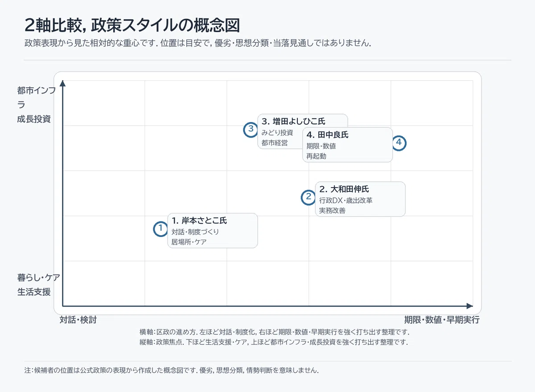Click the subtitle text under the title
535x392 pixels.
coord(198,44)
